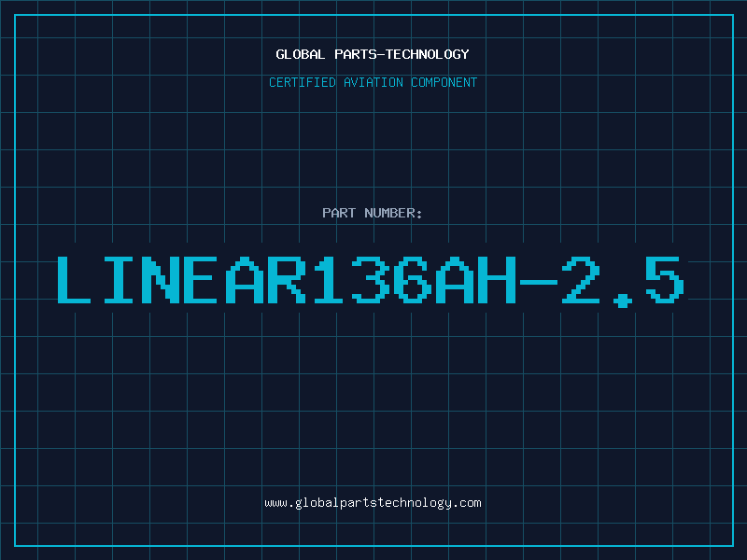Click the decimal point in 2.5

coord(623,301)
